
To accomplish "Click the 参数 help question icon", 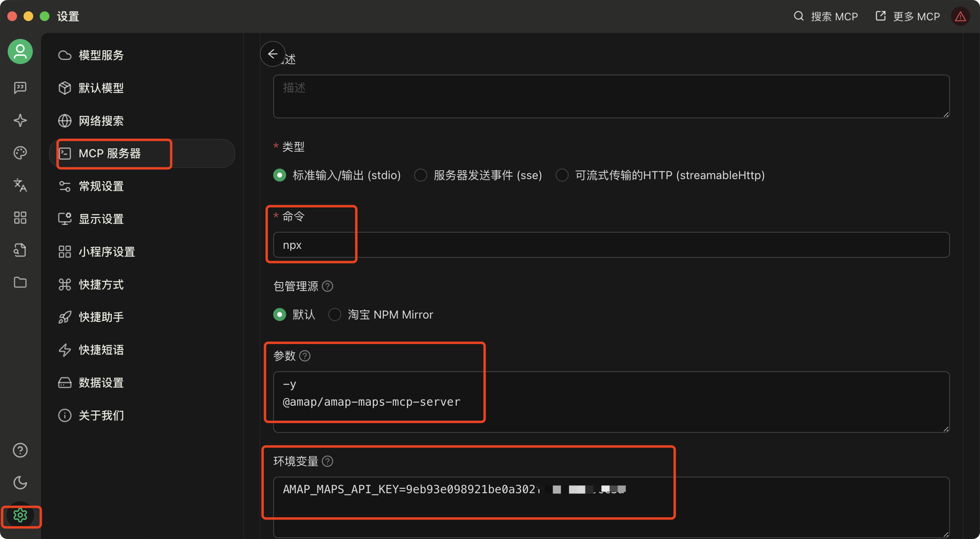I will [x=305, y=356].
